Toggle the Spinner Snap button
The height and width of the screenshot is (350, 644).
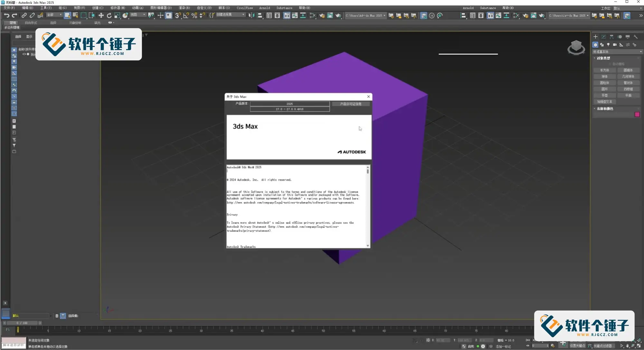pos(202,15)
